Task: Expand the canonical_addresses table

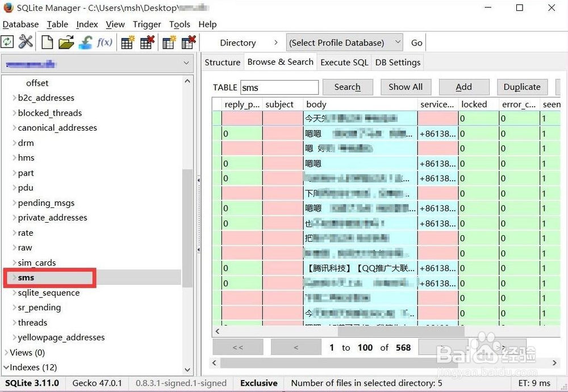Action: [15, 127]
